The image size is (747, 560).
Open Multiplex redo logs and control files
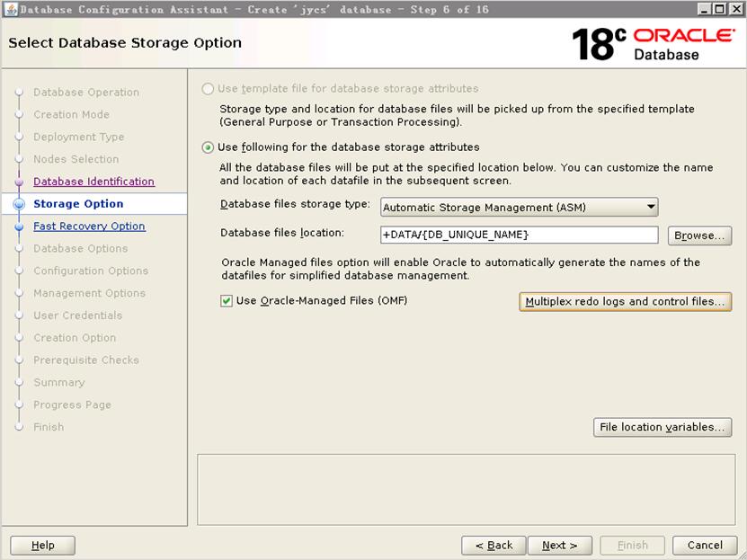pyautogui.click(x=625, y=301)
